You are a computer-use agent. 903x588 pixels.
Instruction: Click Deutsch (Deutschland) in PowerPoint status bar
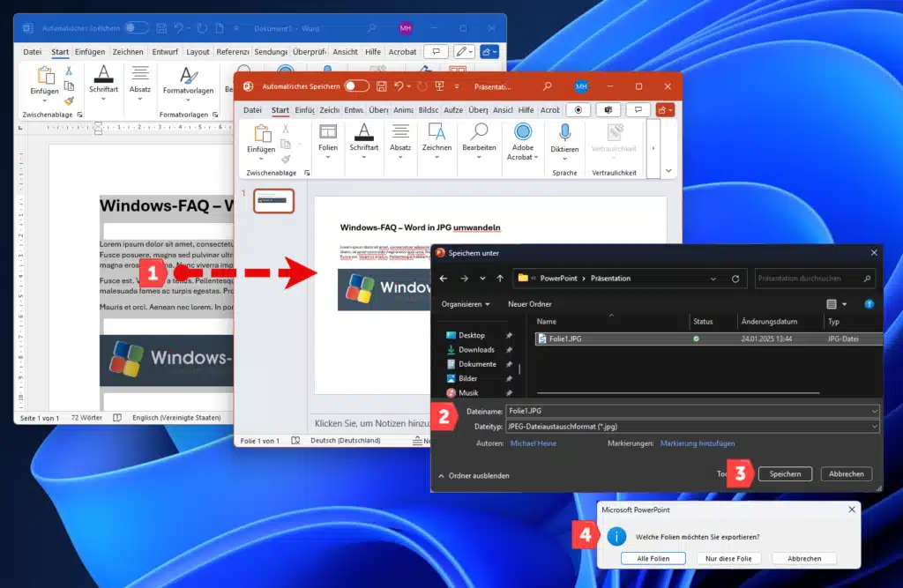346,441
